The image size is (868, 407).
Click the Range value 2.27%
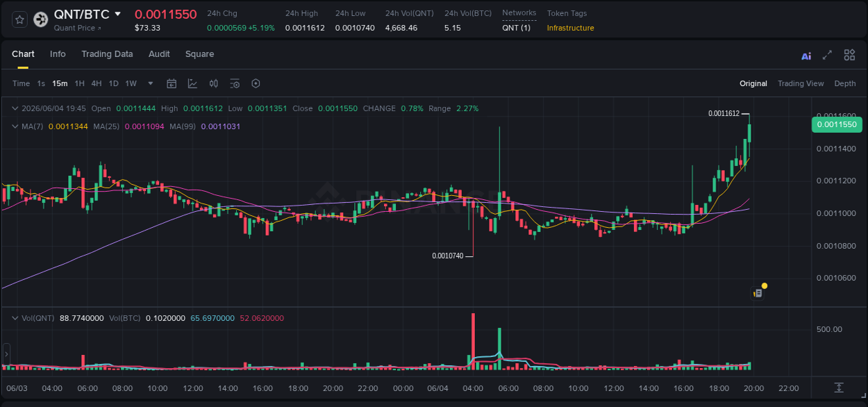pos(467,108)
